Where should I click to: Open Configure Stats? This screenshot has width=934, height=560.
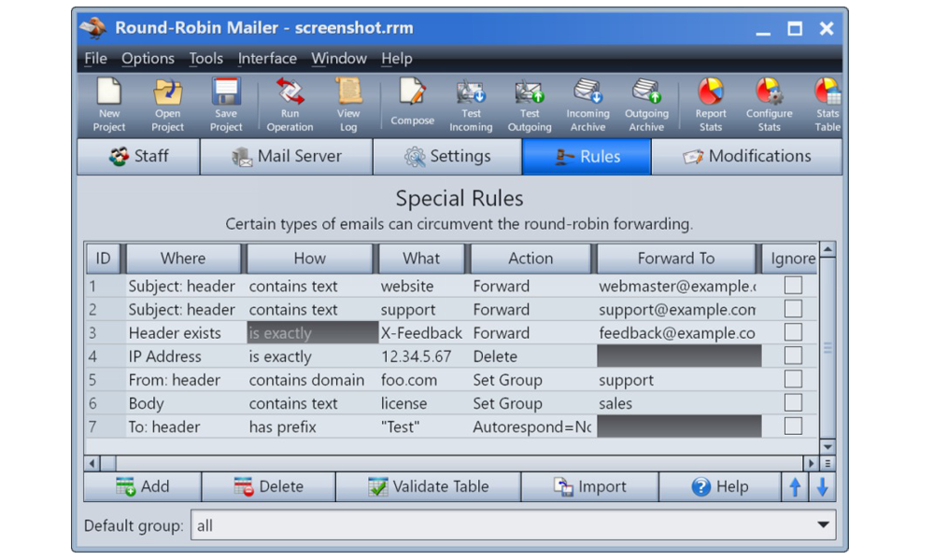(x=769, y=98)
